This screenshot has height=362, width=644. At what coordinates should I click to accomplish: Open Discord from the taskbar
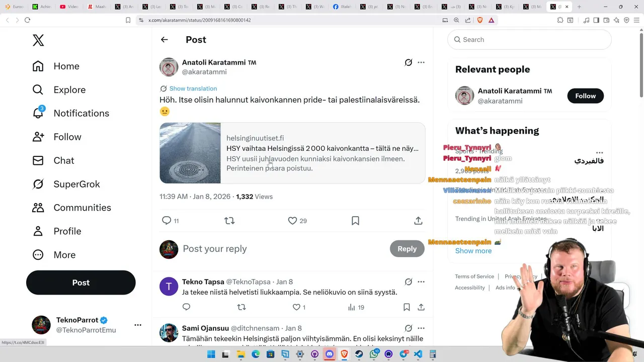(330, 354)
